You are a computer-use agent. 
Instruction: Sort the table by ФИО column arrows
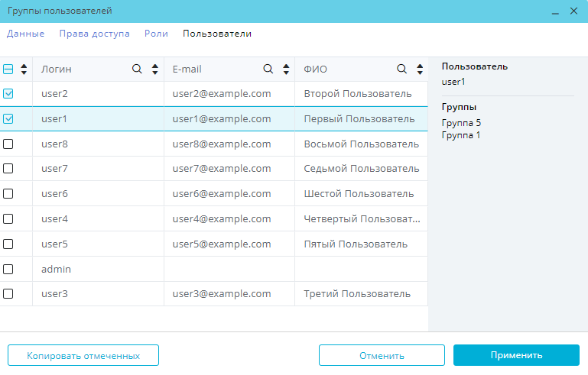420,69
